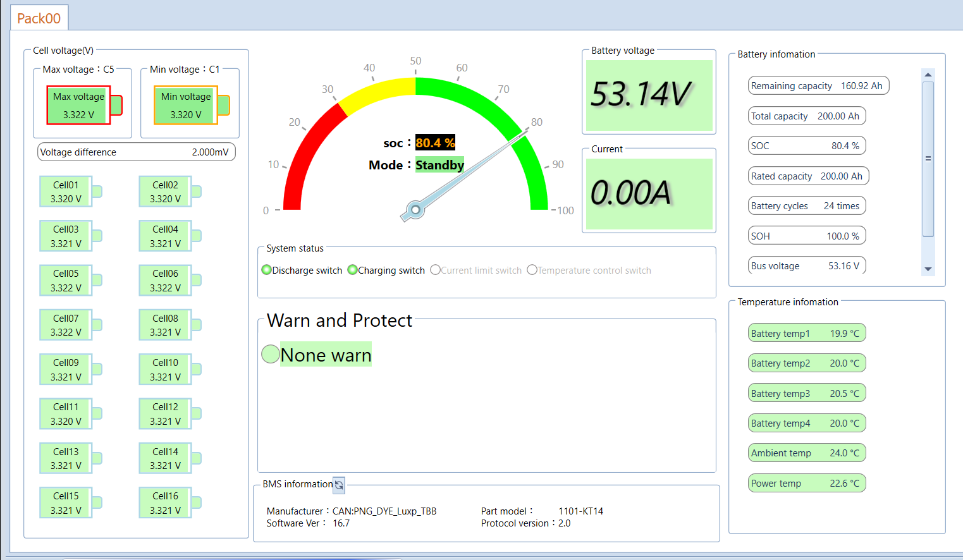Click the Battery temp2 reading
Image resolution: width=963 pixels, height=560 pixels.
(x=807, y=363)
